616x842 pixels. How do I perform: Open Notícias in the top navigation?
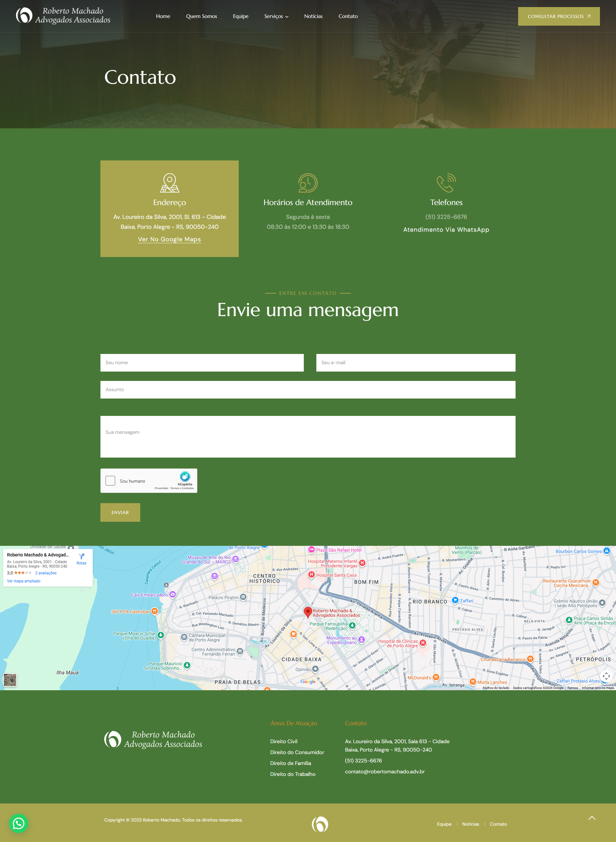pos(313,16)
